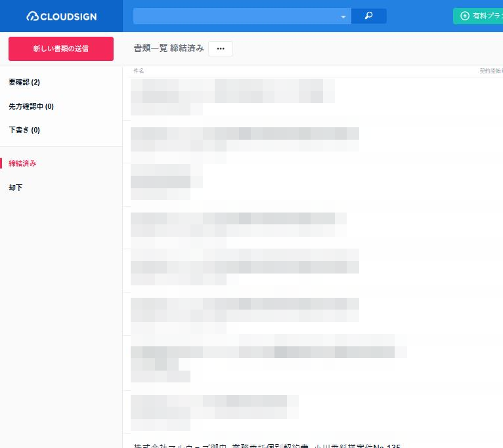Open the 株式会社マルウェーブ御中 document row
The height and width of the screenshot is (448, 503).
[x=267, y=446]
